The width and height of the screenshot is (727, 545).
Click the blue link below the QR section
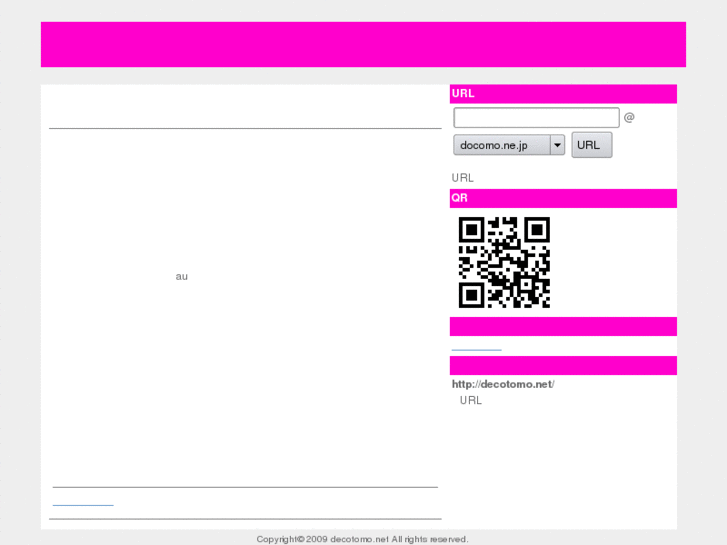[476, 349]
